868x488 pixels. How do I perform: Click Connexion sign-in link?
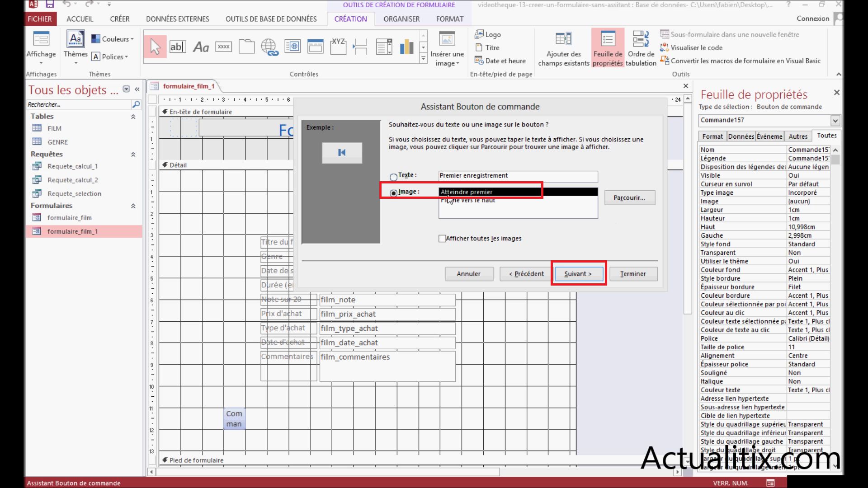[813, 19]
